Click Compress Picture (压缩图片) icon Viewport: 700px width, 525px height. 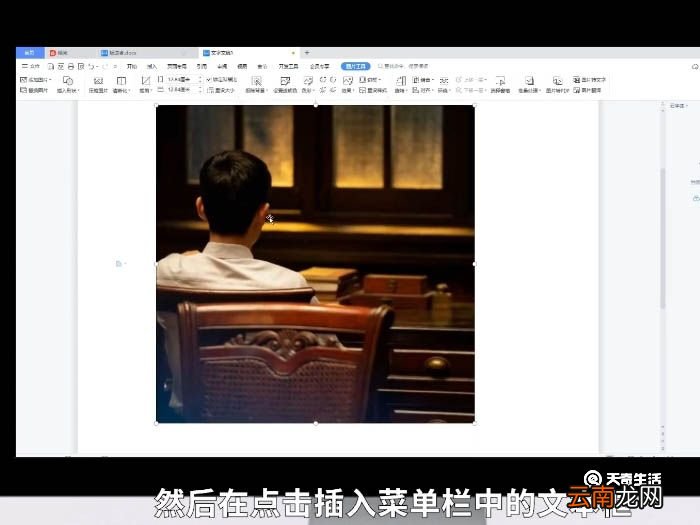[98, 84]
